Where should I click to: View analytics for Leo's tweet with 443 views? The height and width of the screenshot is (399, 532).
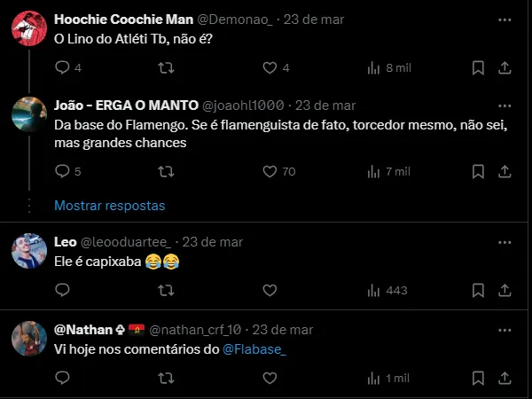(x=387, y=290)
